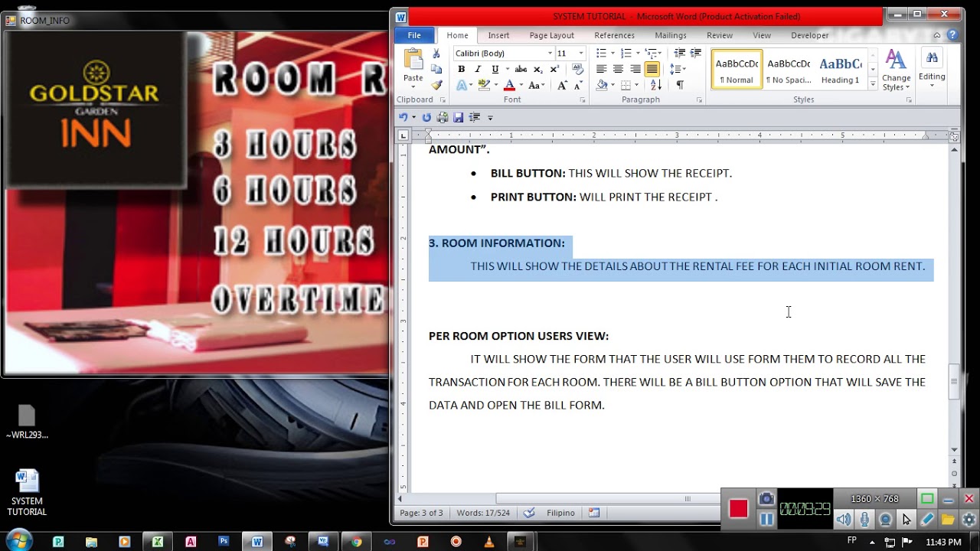The image size is (980, 551).
Task: Apply the No Spacing style
Action: tap(789, 69)
